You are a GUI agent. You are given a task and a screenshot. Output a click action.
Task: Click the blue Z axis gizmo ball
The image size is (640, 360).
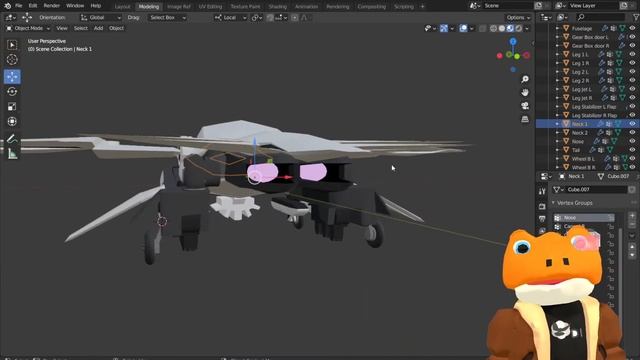point(513,42)
